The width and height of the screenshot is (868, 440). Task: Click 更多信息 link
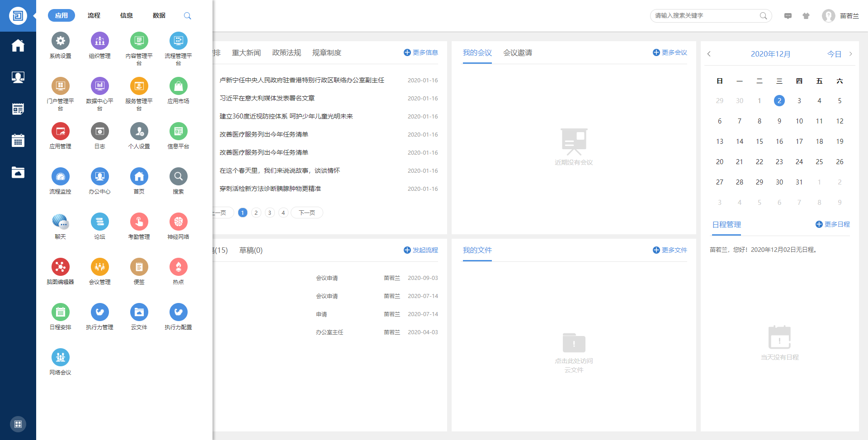[421, 52]
